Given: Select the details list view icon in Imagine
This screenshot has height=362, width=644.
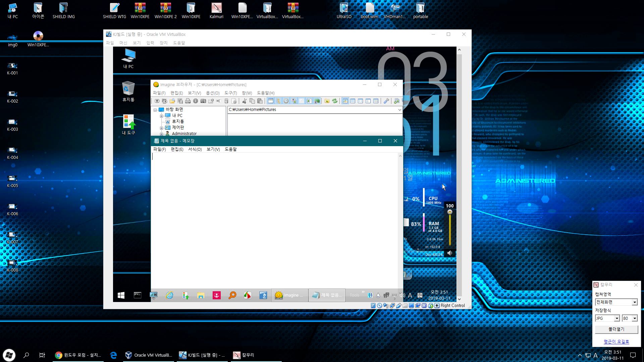Looking at the screenshot, I should coord(376,101).
